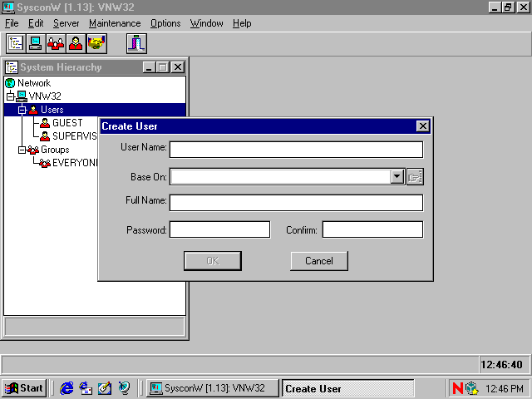Click the Create User taskbar button

348,388
